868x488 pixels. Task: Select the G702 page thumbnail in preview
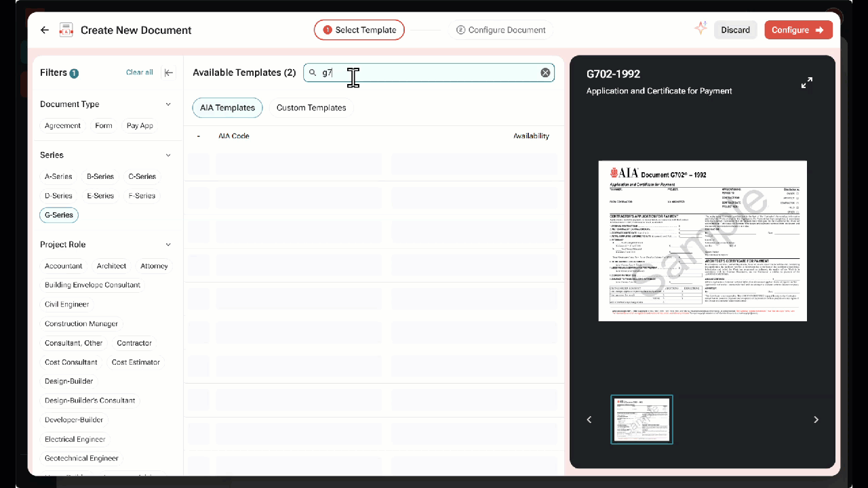coord(642,420)
